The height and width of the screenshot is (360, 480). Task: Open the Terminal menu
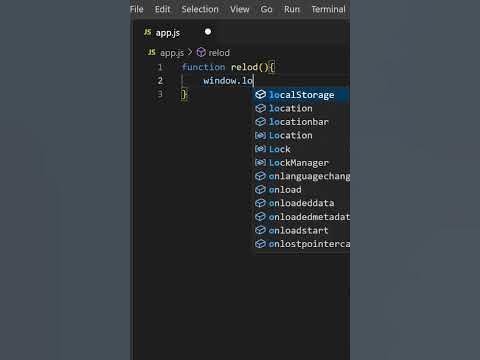coord(328,9)
